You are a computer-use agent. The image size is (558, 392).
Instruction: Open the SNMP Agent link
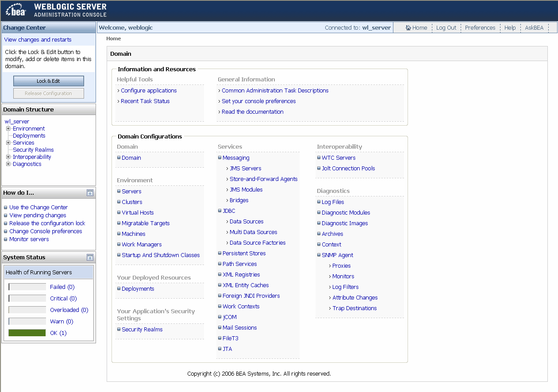(x=337, y=255)
